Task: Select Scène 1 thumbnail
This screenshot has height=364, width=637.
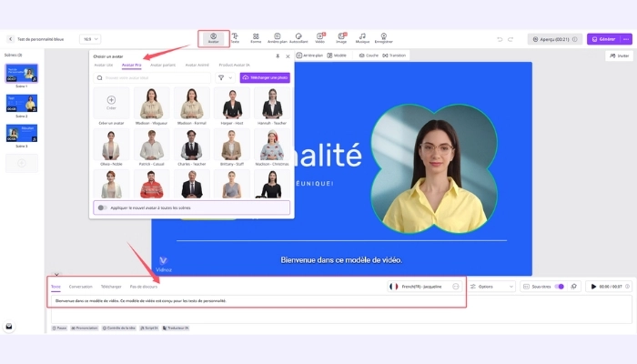Action: click(x=22, y=74)
